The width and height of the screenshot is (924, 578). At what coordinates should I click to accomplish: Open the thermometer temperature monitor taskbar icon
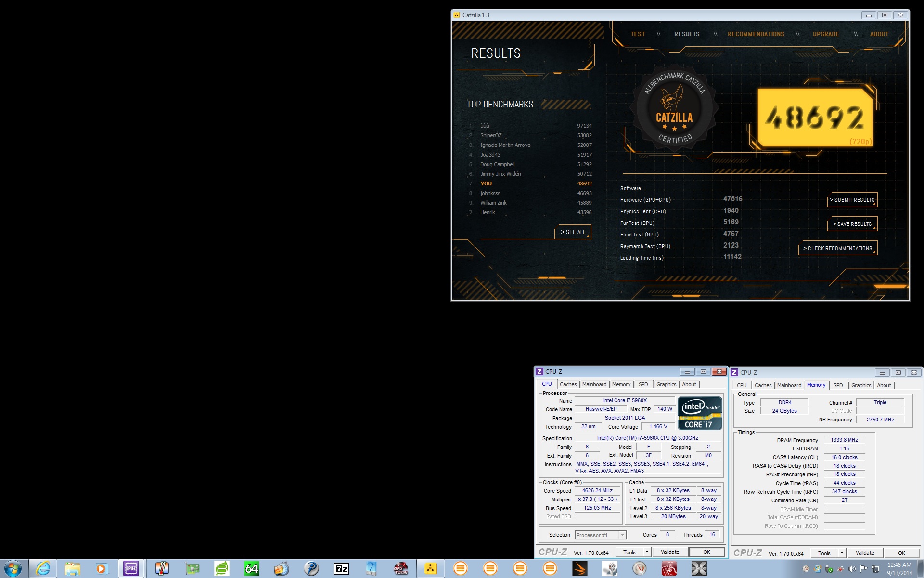point(162,569)
